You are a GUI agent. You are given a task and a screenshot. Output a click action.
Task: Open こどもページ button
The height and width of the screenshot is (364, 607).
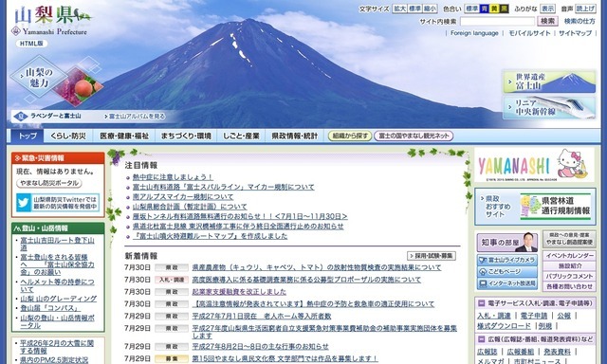tap(507, 271)
